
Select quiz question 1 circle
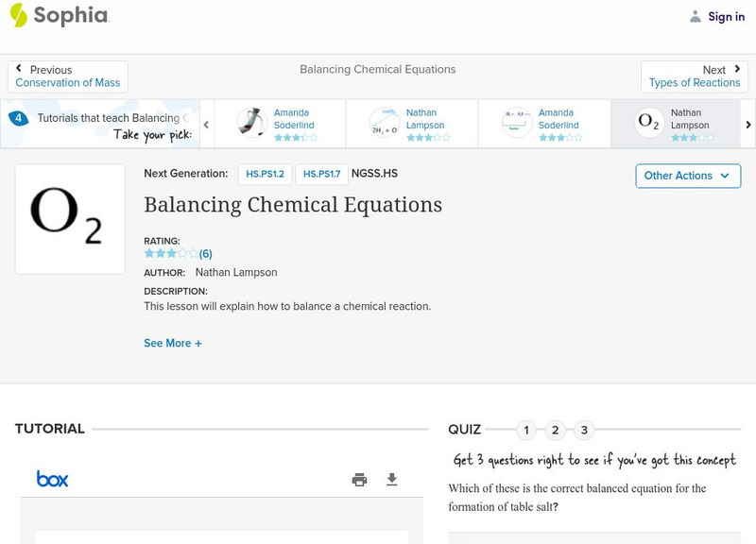(526, 431)
